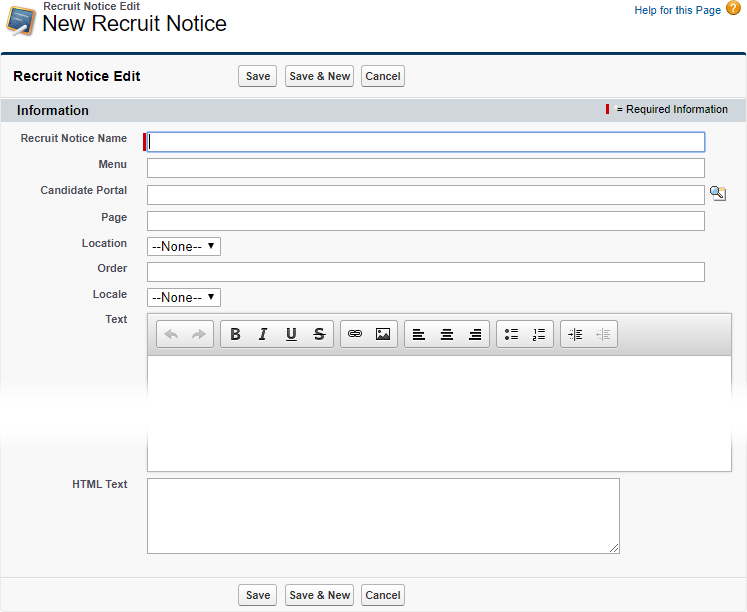Image resolution: width=747 pixels, height=612 pixels.
Task: Right-align text in the editor toolbar
Action: 475,334
